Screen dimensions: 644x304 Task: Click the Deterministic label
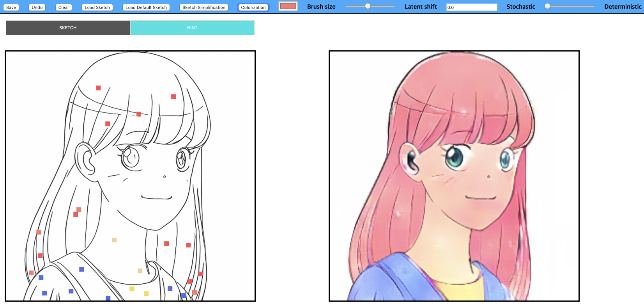(x=623, y=7)
